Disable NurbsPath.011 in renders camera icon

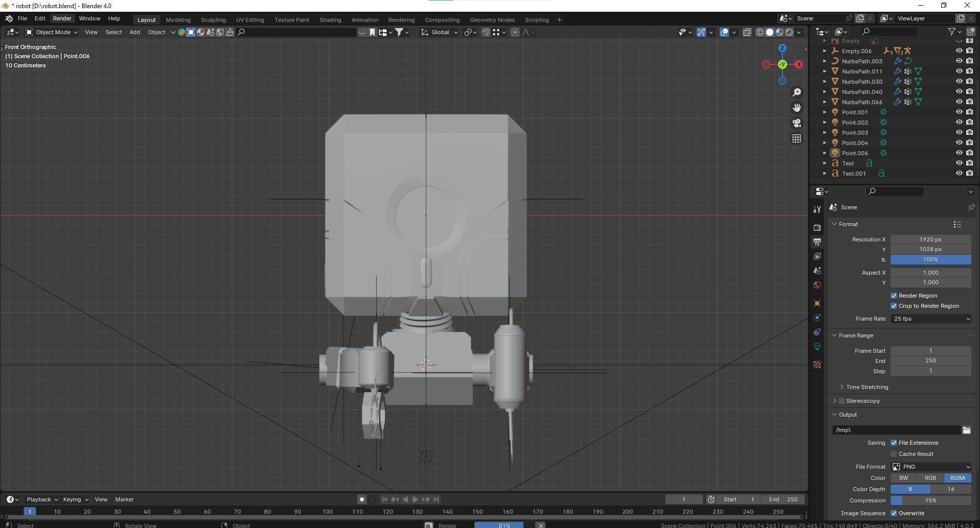(x=969, y=71)
